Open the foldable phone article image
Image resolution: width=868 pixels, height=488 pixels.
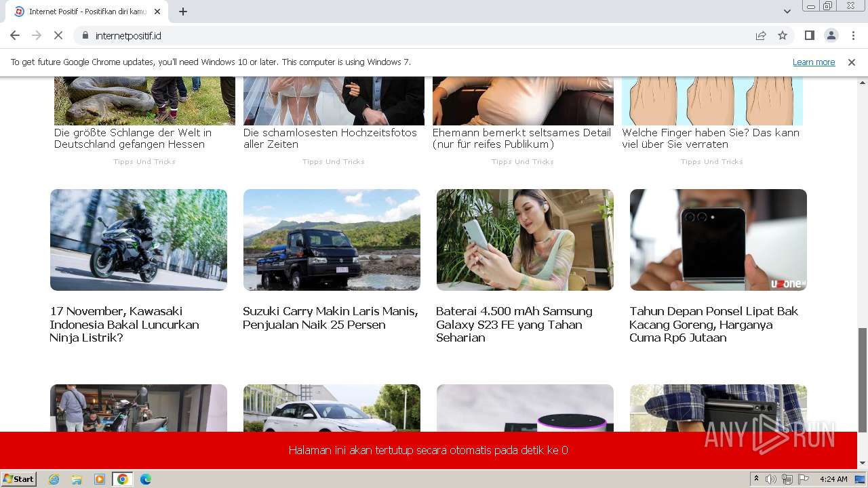point(718,240)
